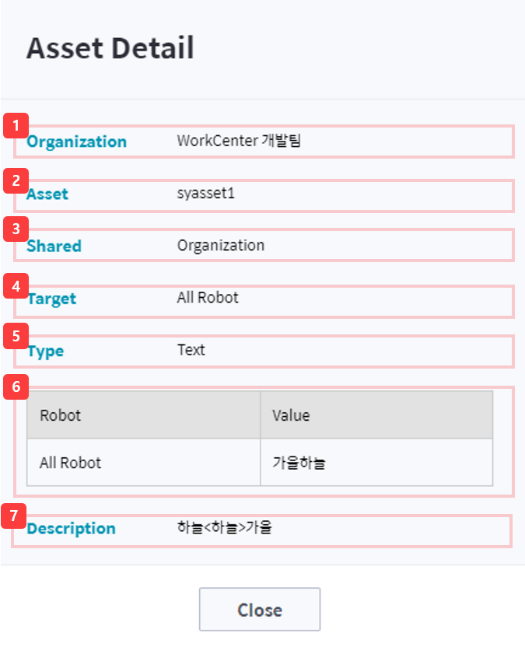Click the Asset Detail heading

point(110,48)
